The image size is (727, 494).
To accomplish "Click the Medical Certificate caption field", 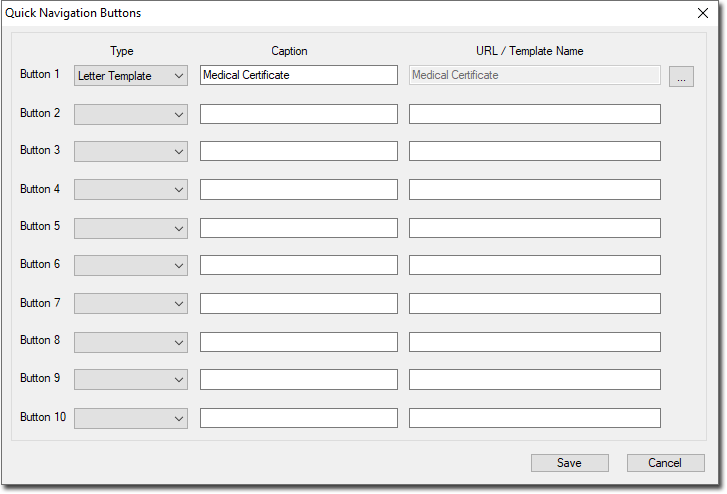I will (298, 75).
